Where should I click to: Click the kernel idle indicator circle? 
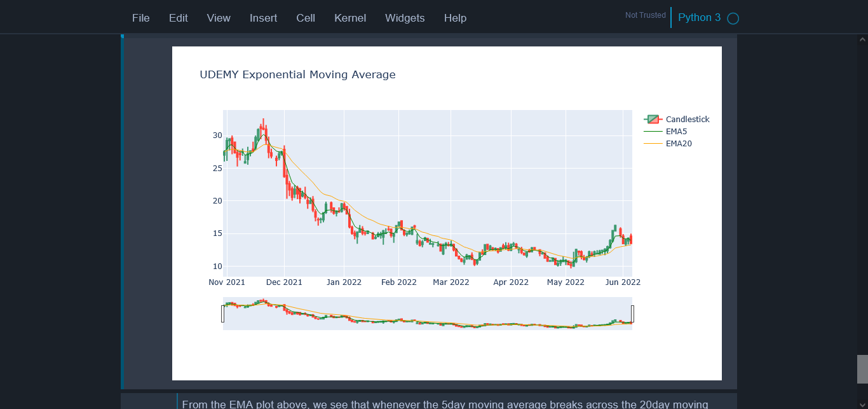[x=733, y=18]
